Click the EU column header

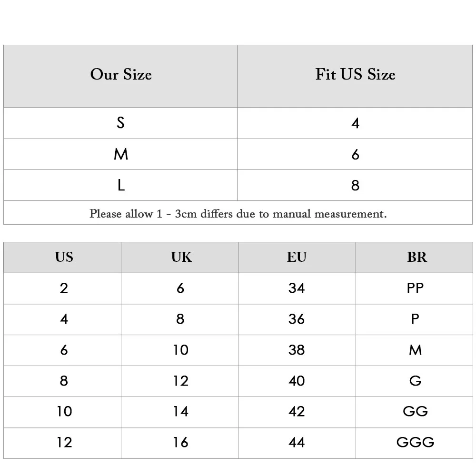tap(297, 258)
